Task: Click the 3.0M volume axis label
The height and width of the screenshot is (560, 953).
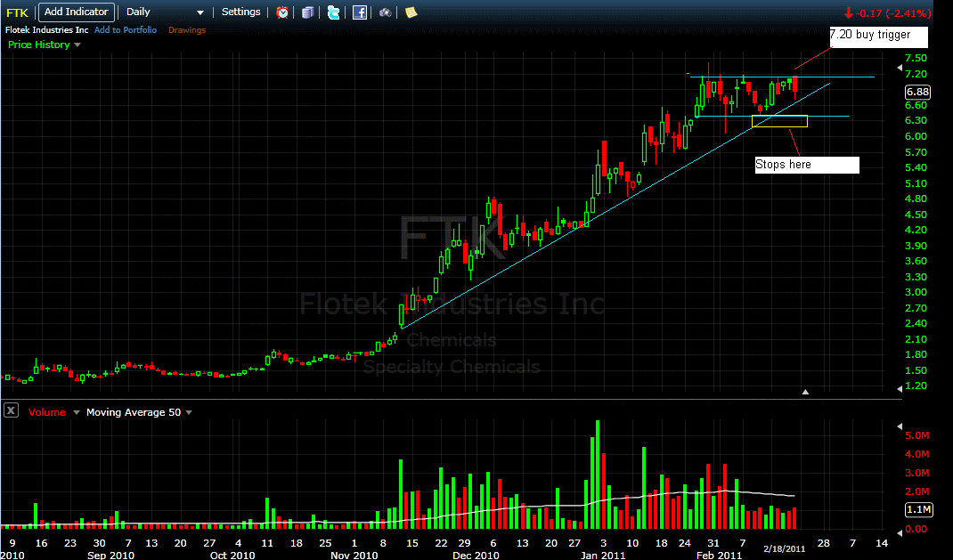Action: (917, 473)
